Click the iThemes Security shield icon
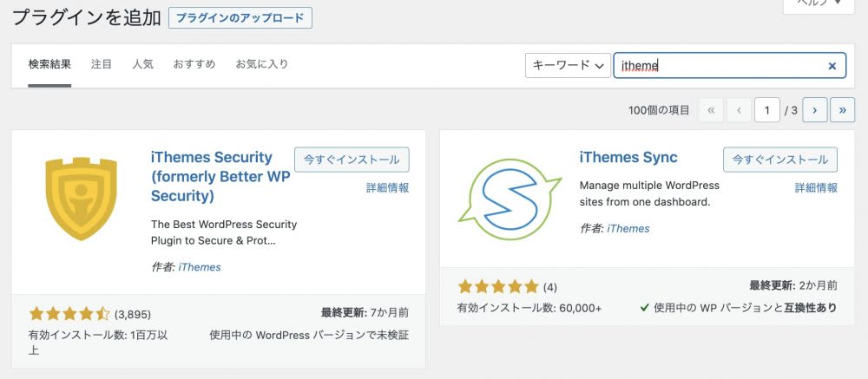This screenshot has width=868, height=379. 82,199
